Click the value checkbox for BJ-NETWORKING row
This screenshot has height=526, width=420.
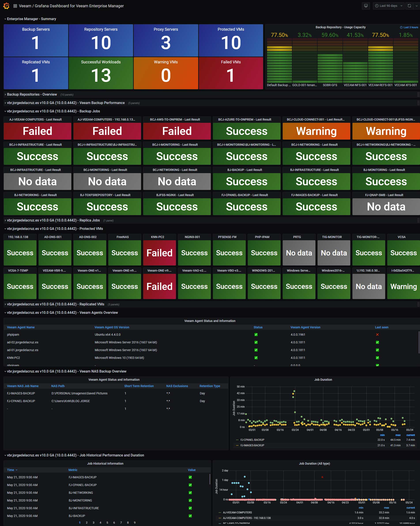click(x=190, y=493)
